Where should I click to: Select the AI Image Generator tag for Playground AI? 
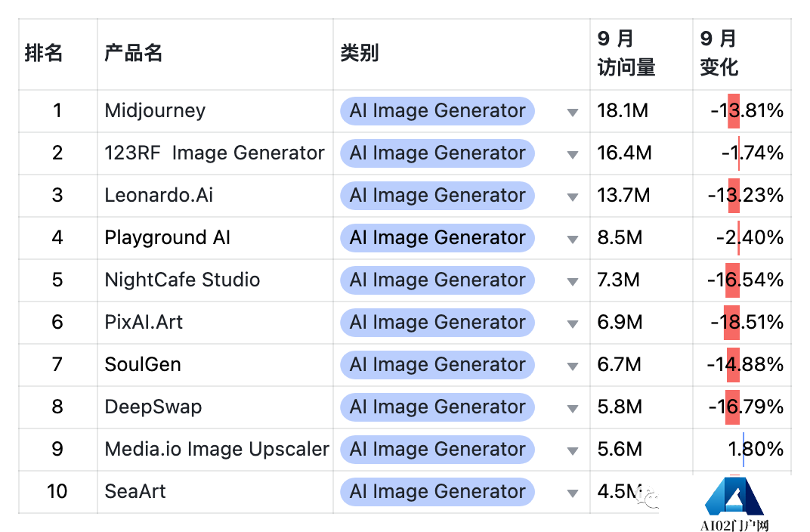(x=437, y=237)
